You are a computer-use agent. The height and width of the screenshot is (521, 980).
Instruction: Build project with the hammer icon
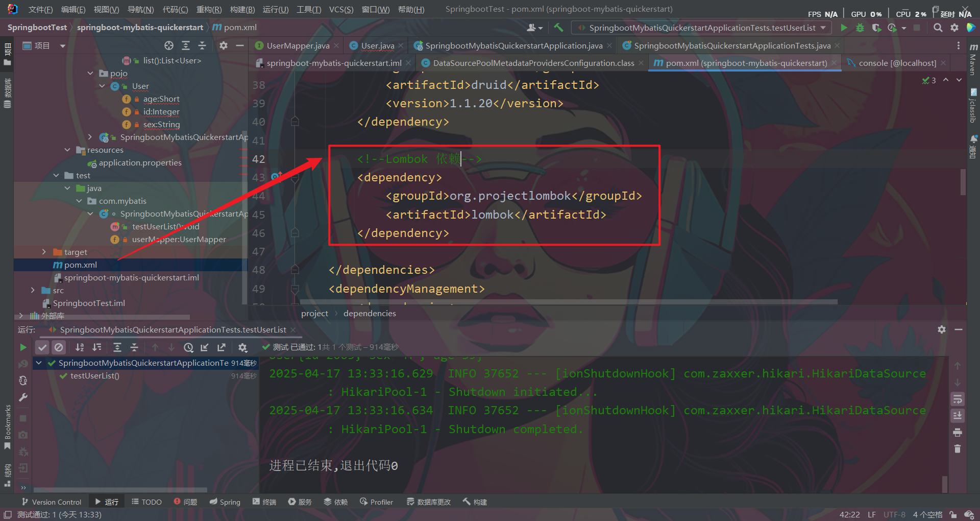[558, 28]
